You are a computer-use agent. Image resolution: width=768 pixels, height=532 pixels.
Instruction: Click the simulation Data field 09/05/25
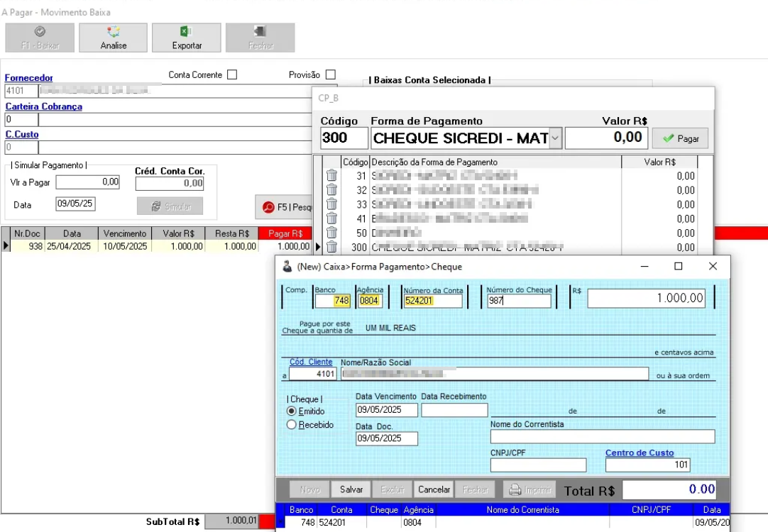click(75, 204)
